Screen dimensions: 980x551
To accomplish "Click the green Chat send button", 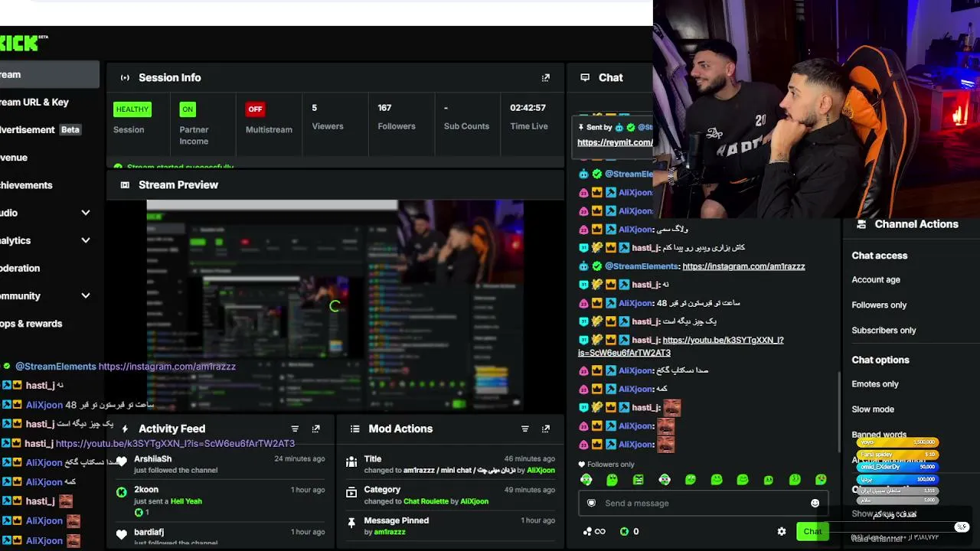I will [x=812, y=531].
